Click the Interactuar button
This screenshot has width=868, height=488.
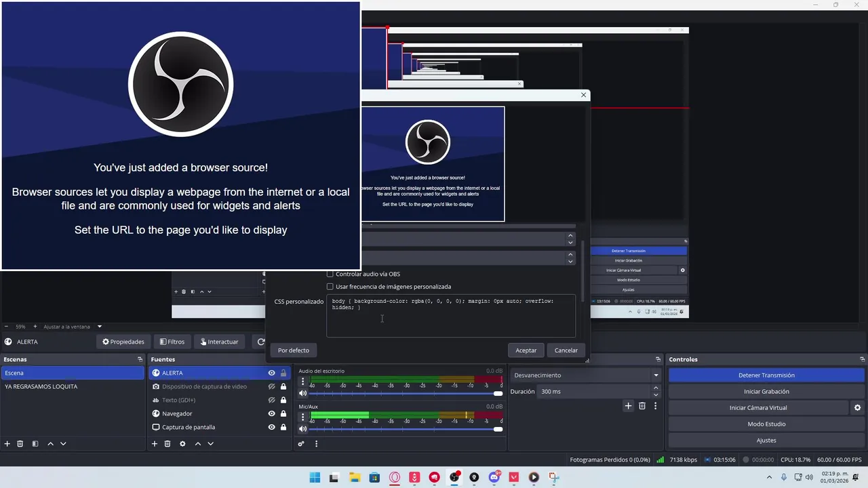[x=220, y=342]
